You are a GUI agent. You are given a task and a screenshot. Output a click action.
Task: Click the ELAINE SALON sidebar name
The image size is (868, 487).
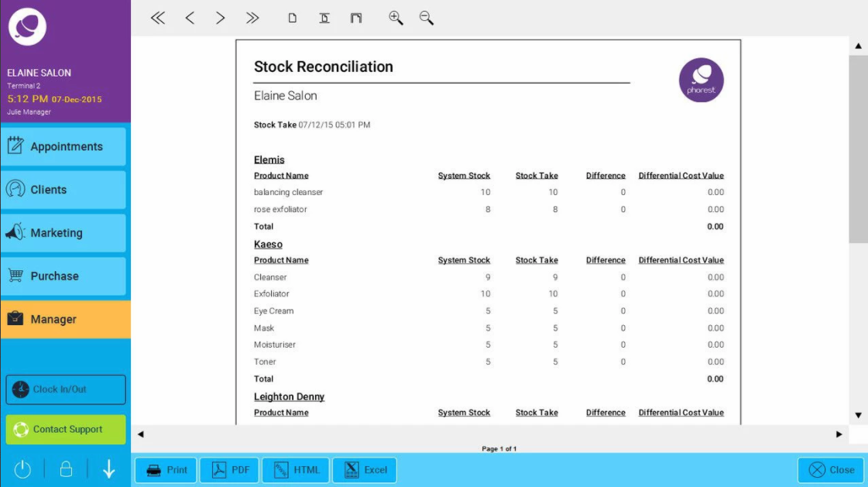click(39, 73)
